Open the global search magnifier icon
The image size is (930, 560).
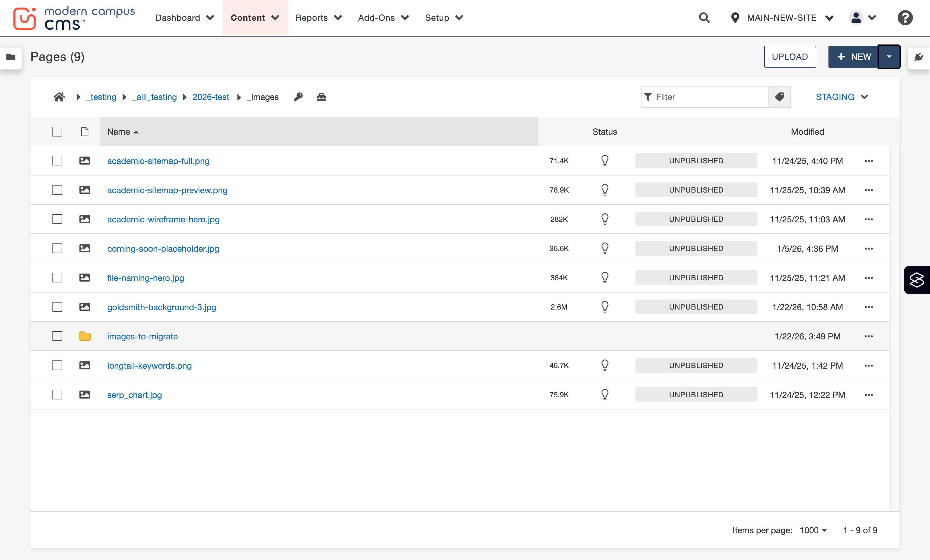click(x=704, y=18)
